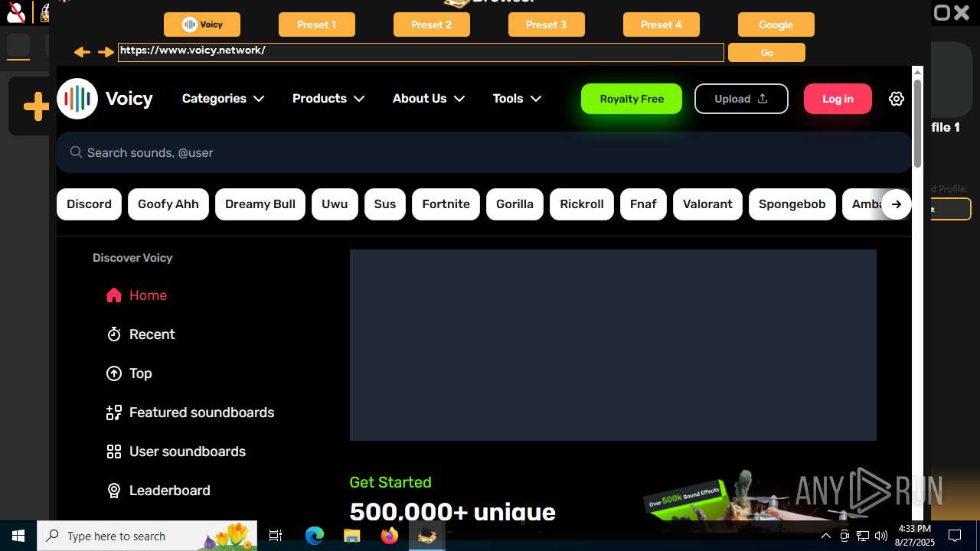Viewport: 980px width, 551px height.
Task: Click the Featured soundboards grid-plus icon
Action: pos(114,412)
